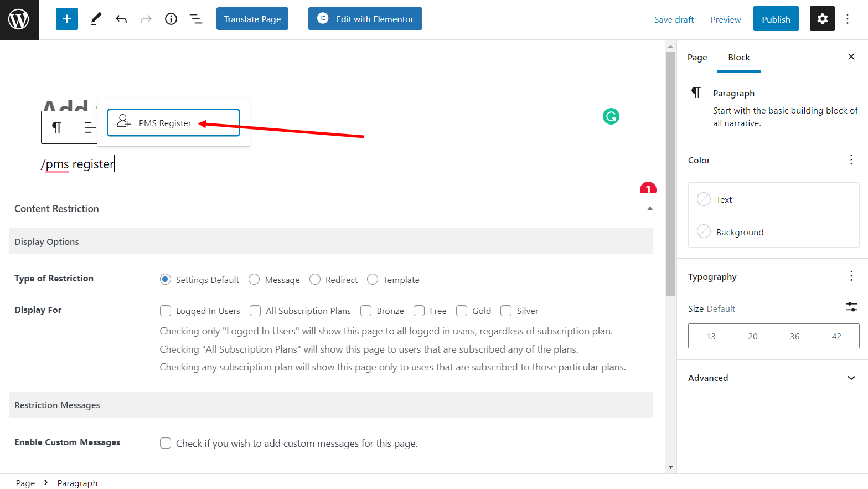Open the WordPress logo menu
Viewport: 868px width, 489px height.
(x=19, y=19)
